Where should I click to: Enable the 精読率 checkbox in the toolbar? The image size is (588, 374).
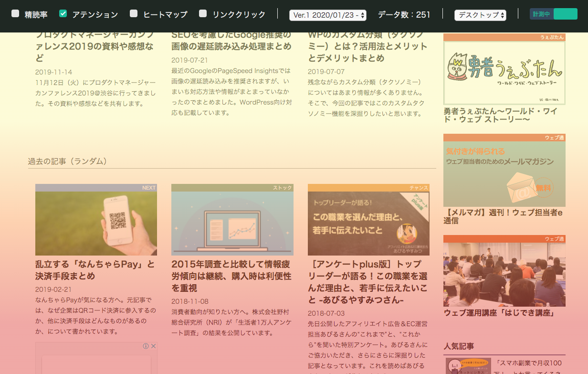16,13
